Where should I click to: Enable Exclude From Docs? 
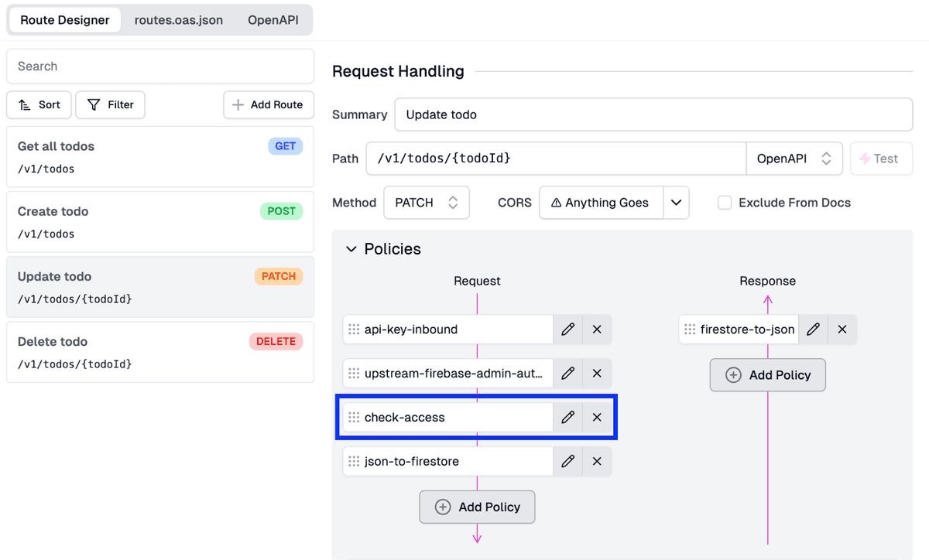725,202
